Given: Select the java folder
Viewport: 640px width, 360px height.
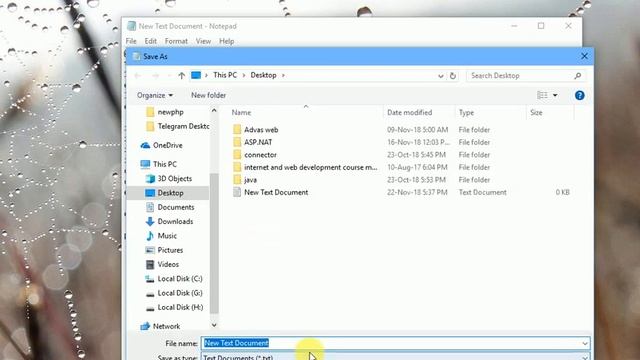Looking at the screenshot, I should [x=250, y=180].
